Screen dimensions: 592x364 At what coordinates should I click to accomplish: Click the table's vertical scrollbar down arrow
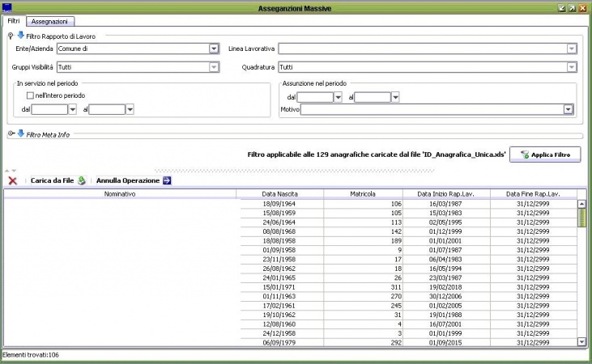click(x=581, y=342)
